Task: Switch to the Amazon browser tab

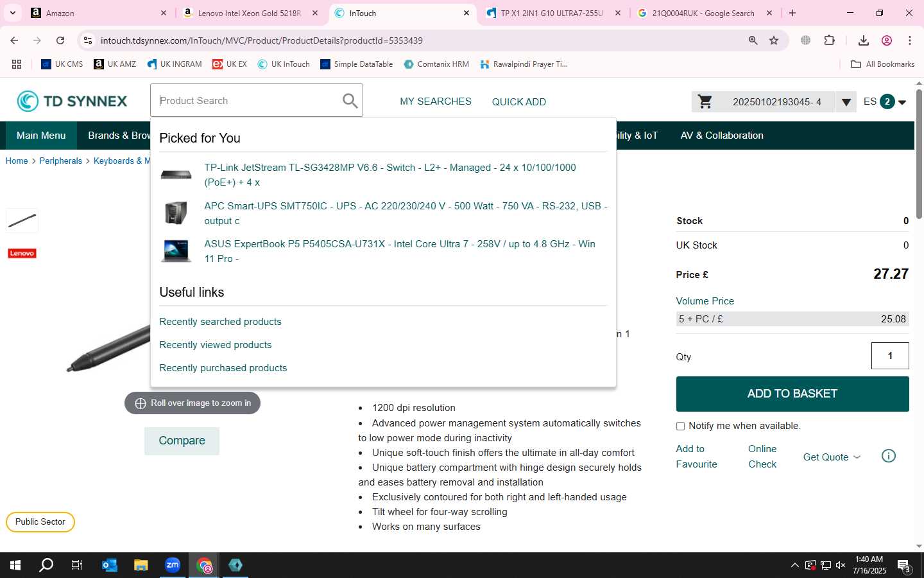Action: 99,13
